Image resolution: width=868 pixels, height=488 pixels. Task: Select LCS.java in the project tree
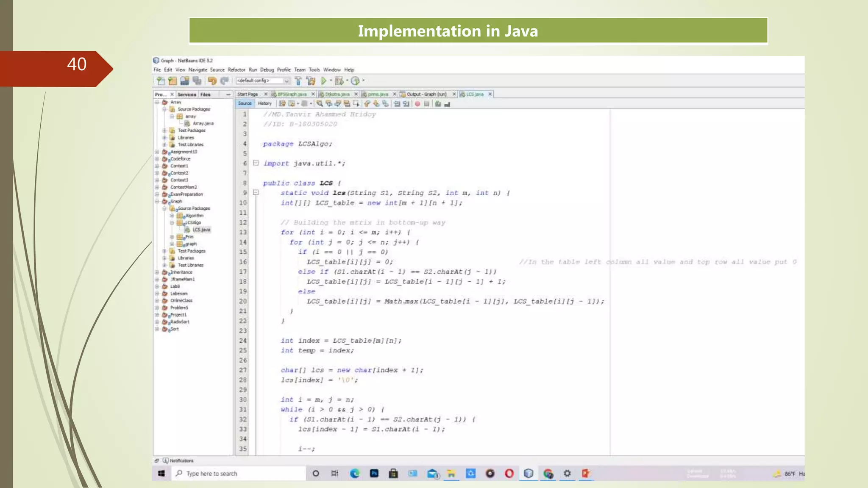(201, 230)
